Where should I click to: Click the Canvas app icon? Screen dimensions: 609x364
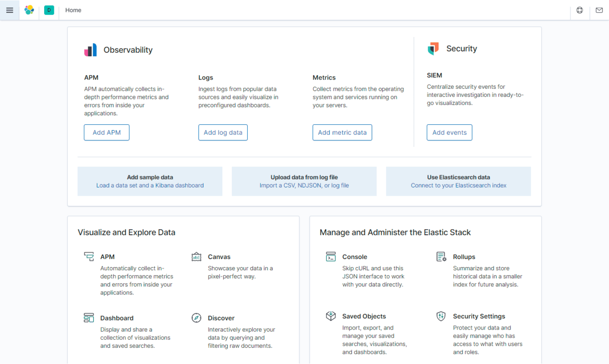(x=196, y=257)
